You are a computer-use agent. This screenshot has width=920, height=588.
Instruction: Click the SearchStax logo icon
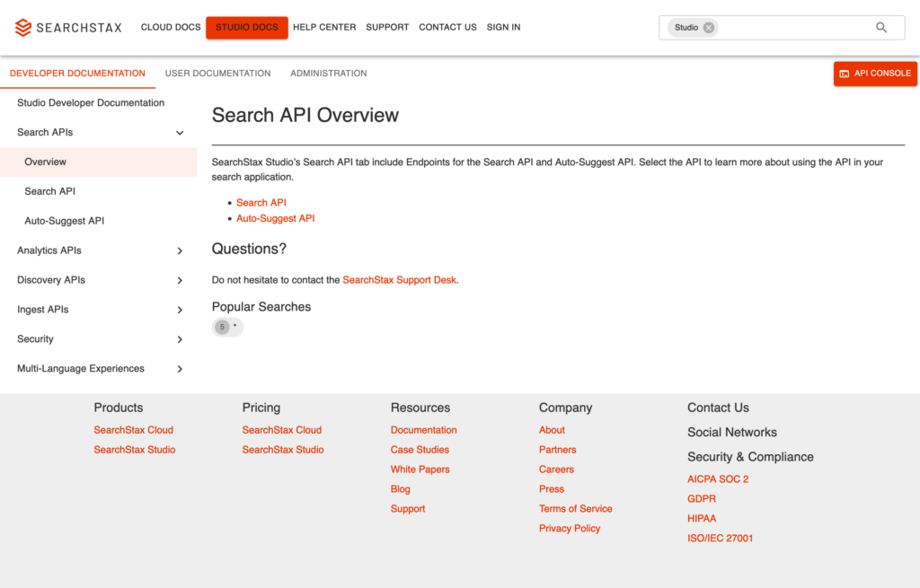coord(23,28)
